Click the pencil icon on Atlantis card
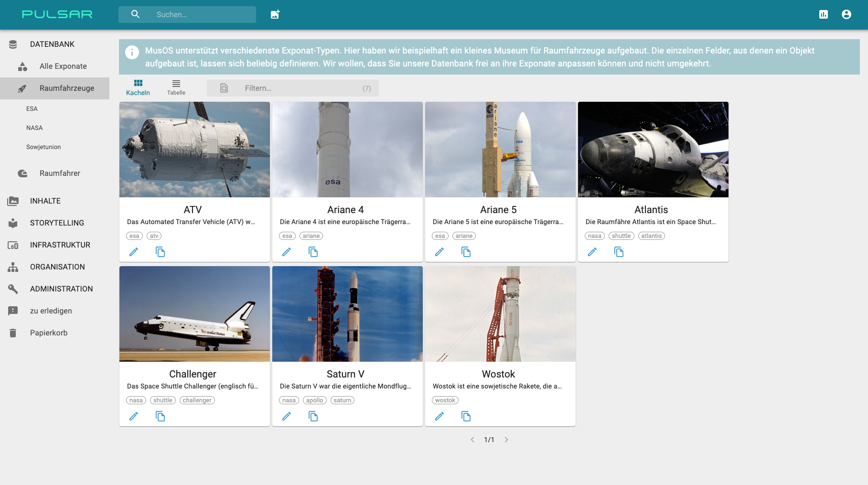 pos(592,252)
